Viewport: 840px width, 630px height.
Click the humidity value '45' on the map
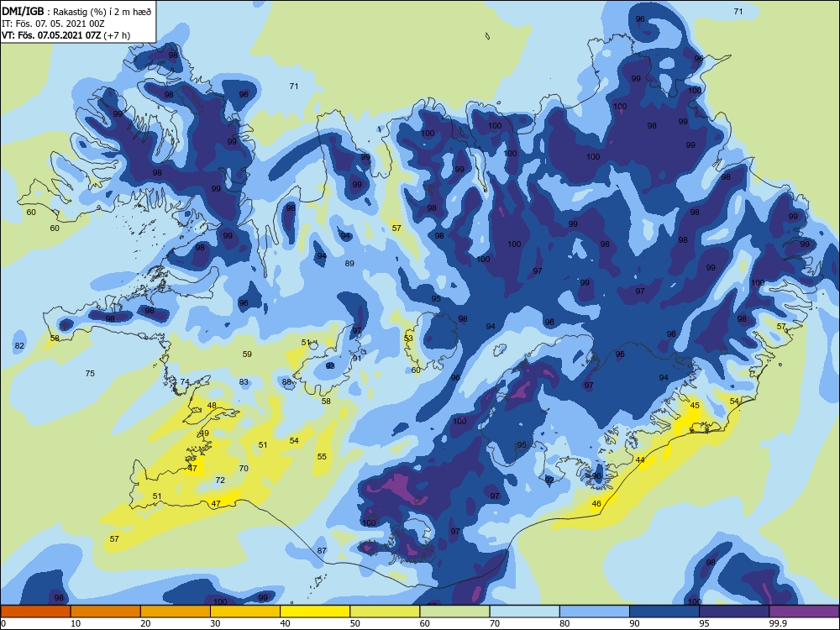(695, 406)
